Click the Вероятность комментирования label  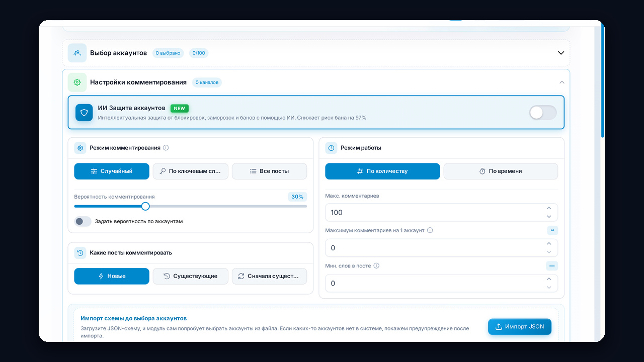(114, 197)
